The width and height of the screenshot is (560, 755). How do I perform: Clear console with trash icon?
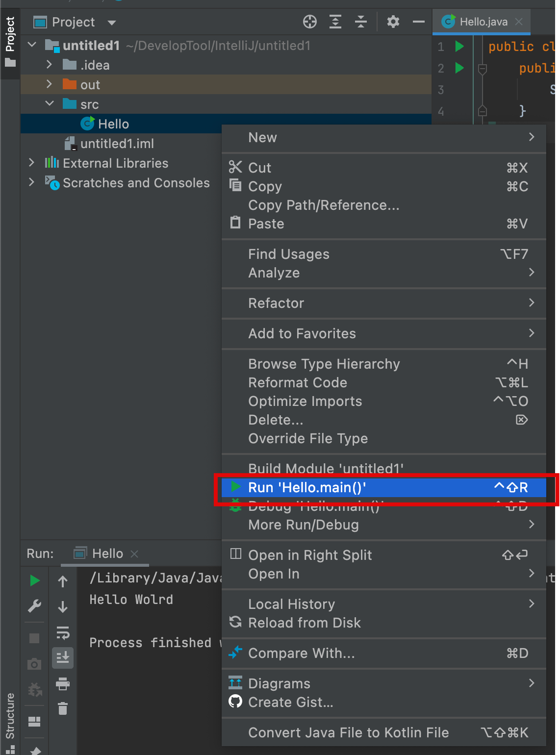(63, 708)
